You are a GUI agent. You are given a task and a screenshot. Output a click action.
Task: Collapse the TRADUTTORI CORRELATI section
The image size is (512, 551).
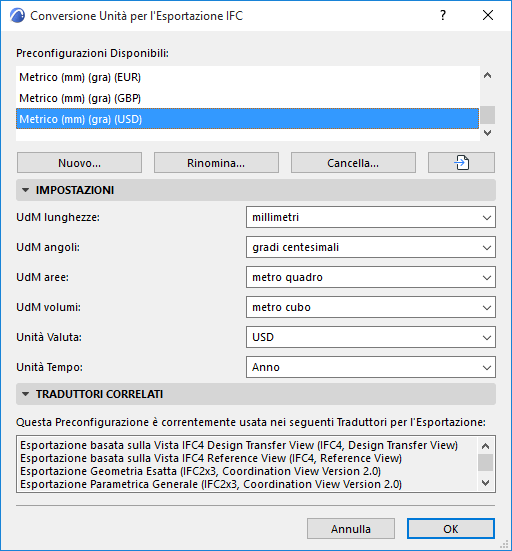(25, 394)
